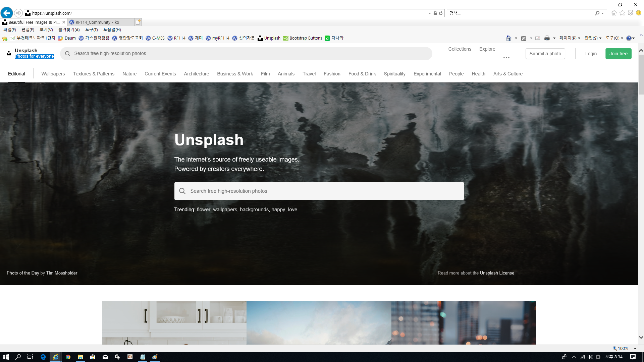Expand Print options dropdown arrow
The image size is (644, 362).
[x=554, y=38]
